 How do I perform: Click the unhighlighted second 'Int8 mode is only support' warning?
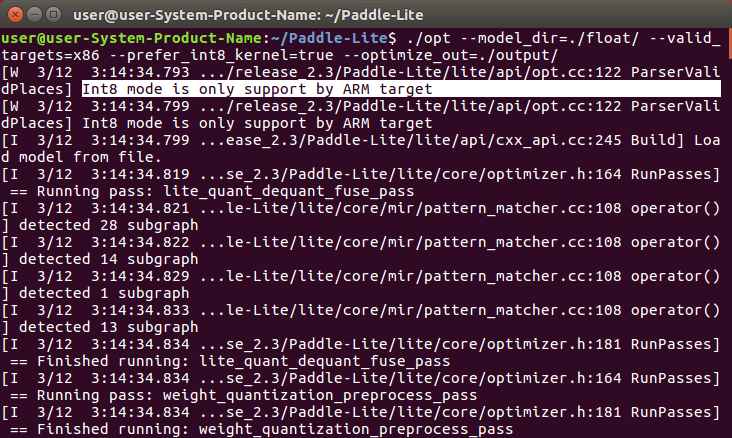(257, 123)
